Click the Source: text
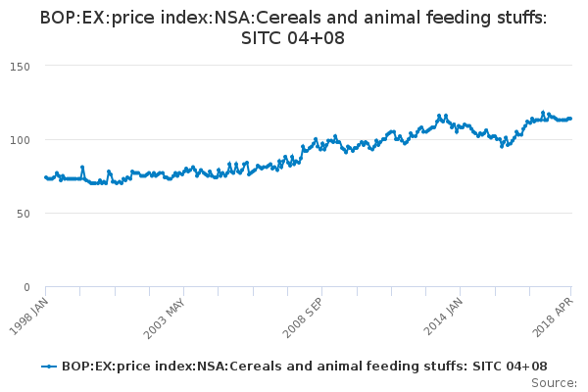Image resolution: width=588 pixels, height=392 pixels. tap(556, 383)
